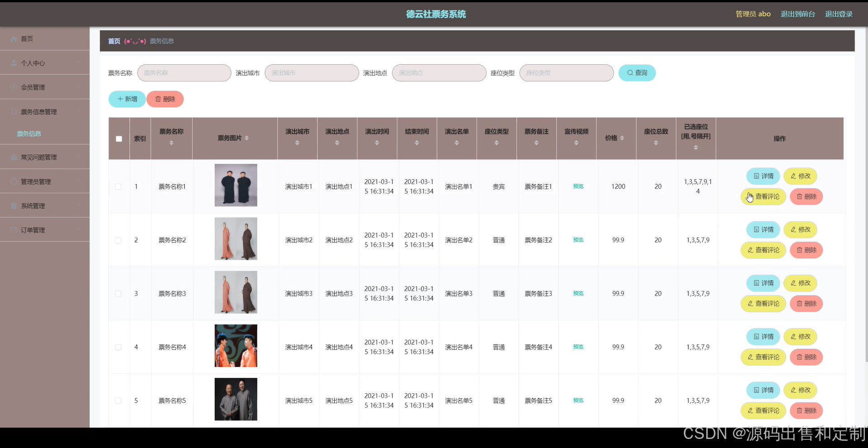Check the checkbox for row 票务名称5
The image size is (868, 448).
coord(118,401)
